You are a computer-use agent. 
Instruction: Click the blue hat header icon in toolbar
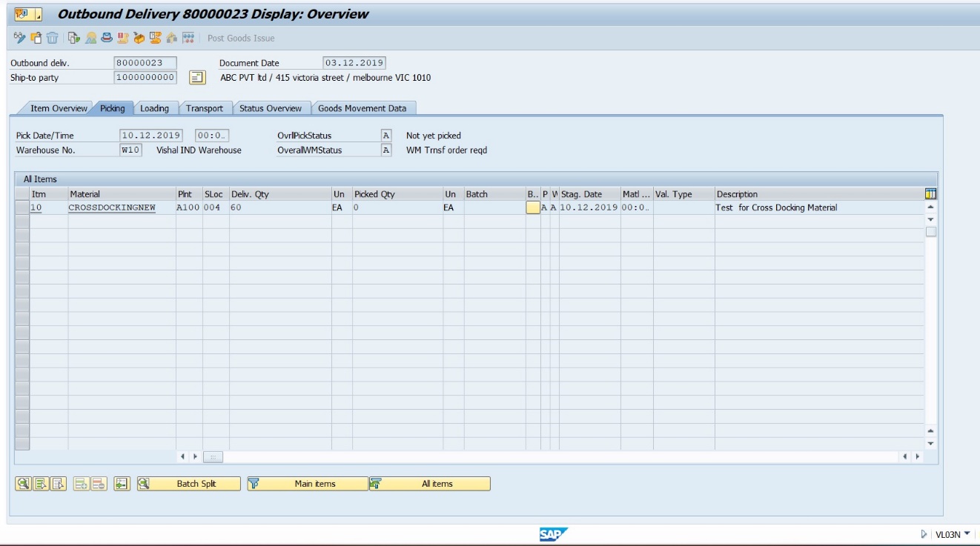(x=107, y=38)
